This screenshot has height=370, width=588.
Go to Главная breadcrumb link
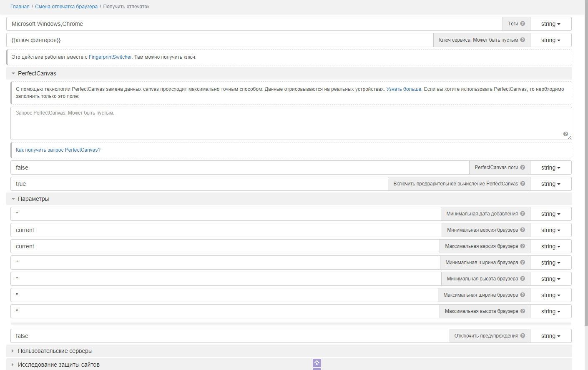(x=20, y=7)
